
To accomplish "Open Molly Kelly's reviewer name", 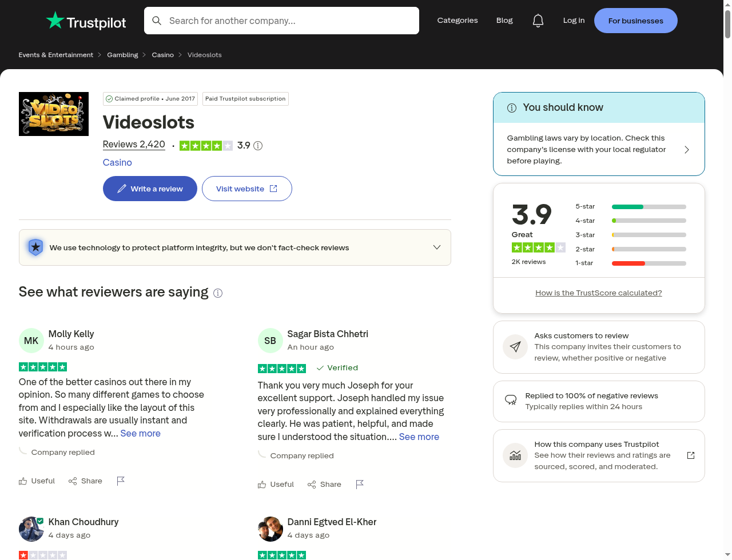I will coord(71,334).
